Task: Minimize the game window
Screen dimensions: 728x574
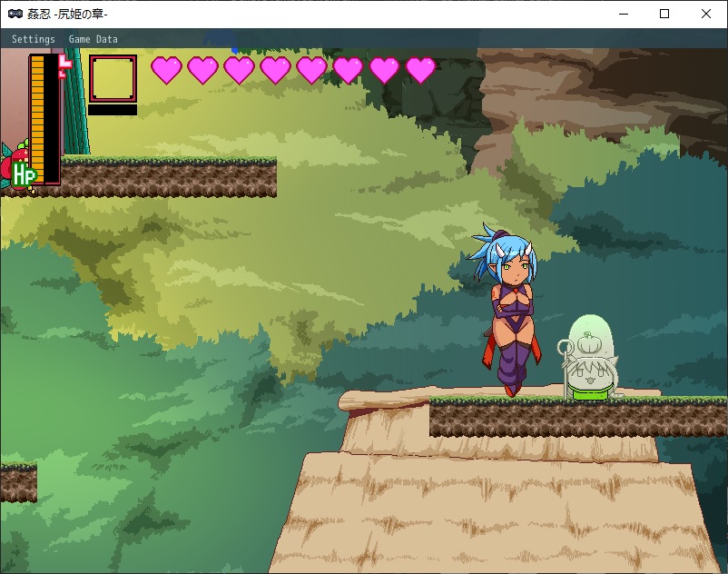Action: pos(624,14)
